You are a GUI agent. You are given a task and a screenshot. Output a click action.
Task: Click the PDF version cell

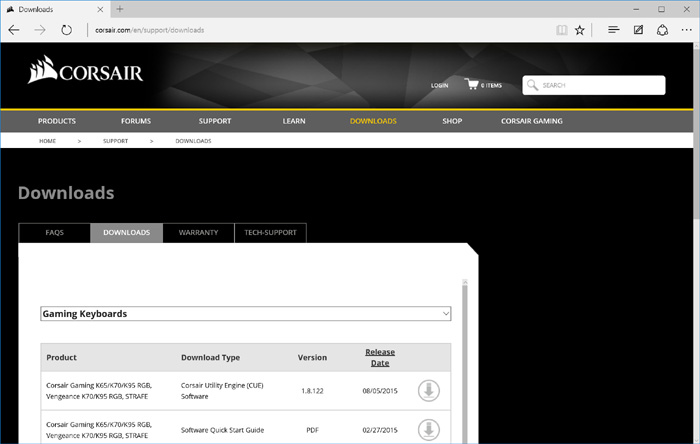coord(312,430)
